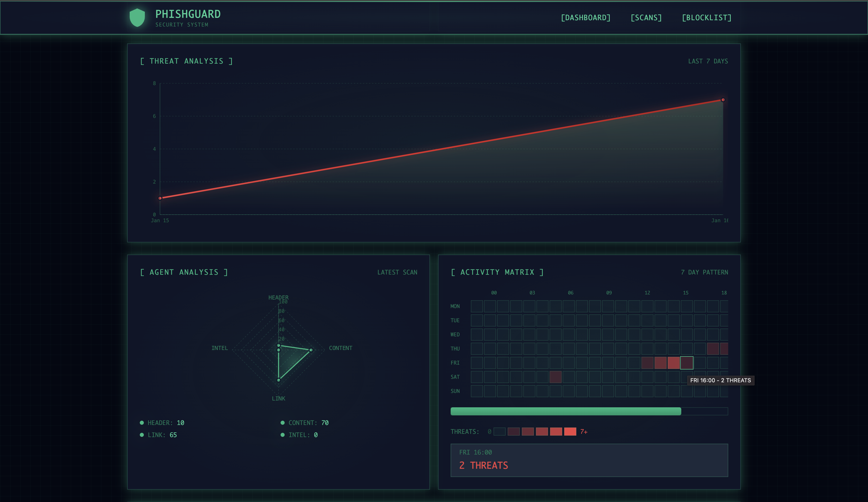Select the highlighted FRI 16:00 heatmap cell
The width and height of the screenshot is (868, 502).
(687, 363)
